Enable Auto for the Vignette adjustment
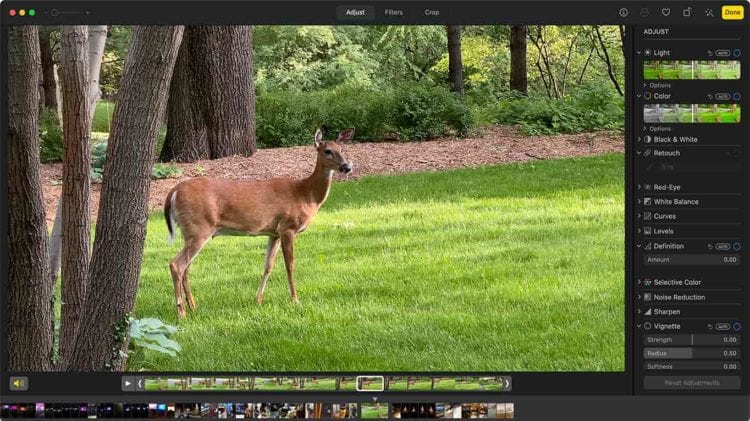Viewport: 750px width, 421px height. (x=723, y=326)
